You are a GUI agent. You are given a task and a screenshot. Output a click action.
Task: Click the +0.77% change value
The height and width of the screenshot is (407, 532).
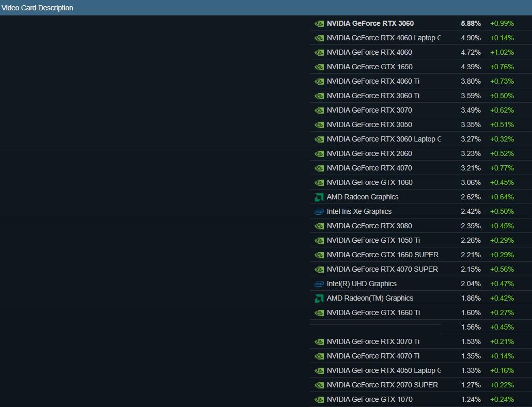[x=502, y=168]
